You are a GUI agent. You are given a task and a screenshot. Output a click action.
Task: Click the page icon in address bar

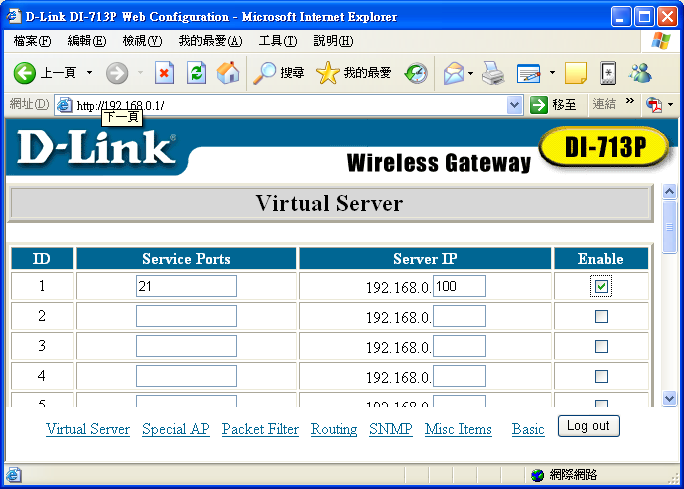point(65,105)
